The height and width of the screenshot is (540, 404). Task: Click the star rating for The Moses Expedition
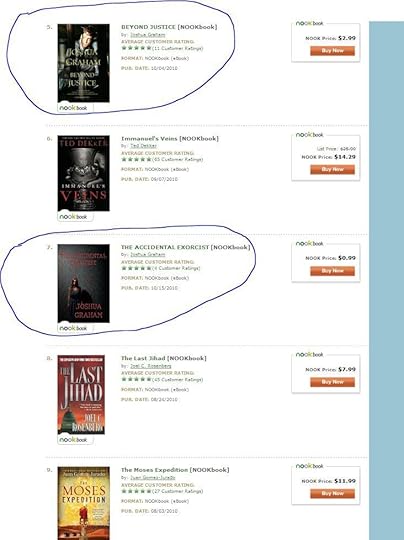(136, 491)
